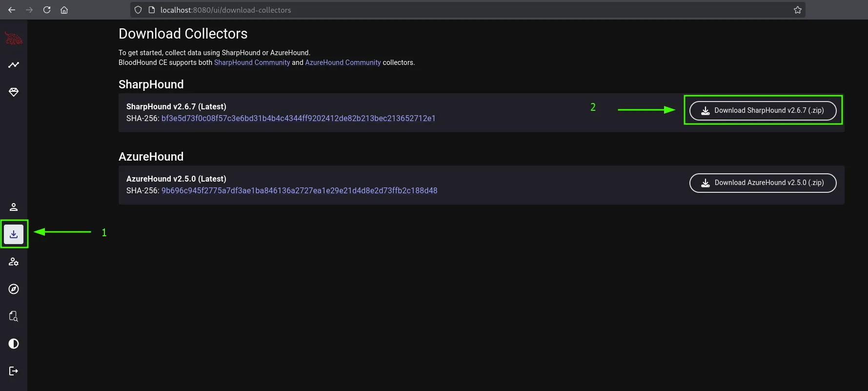Click the BloodHound logo in the sidebar
Screen dimensions: 868x391
click(14, 38)
